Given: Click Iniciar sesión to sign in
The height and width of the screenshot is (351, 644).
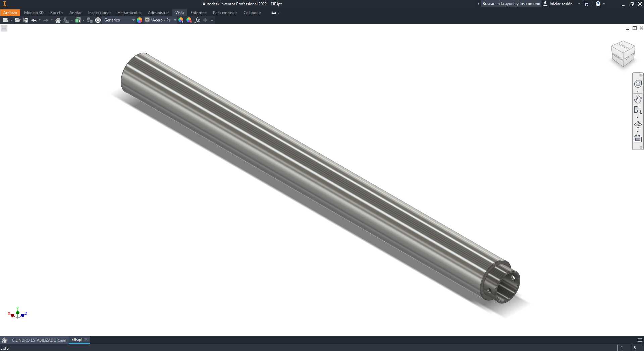Looking at the screenshot, I should (558, 4).
